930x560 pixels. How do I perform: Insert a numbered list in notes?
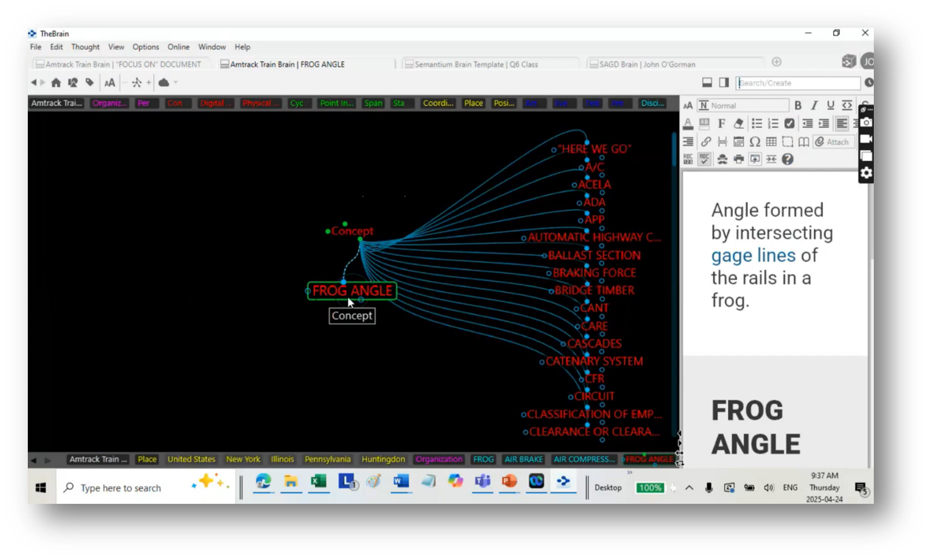pyautogui.click(x=773, y=124)
